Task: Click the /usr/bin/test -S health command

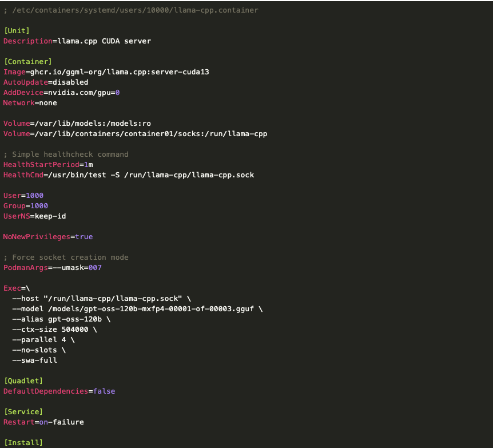Action: click(151, 175)
